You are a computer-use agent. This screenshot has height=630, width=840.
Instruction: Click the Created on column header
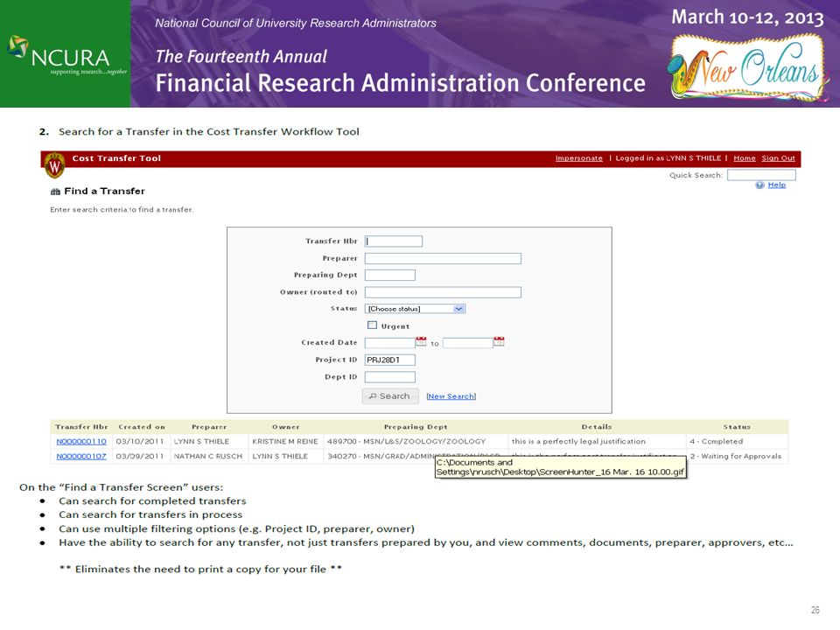coord(142,427)
